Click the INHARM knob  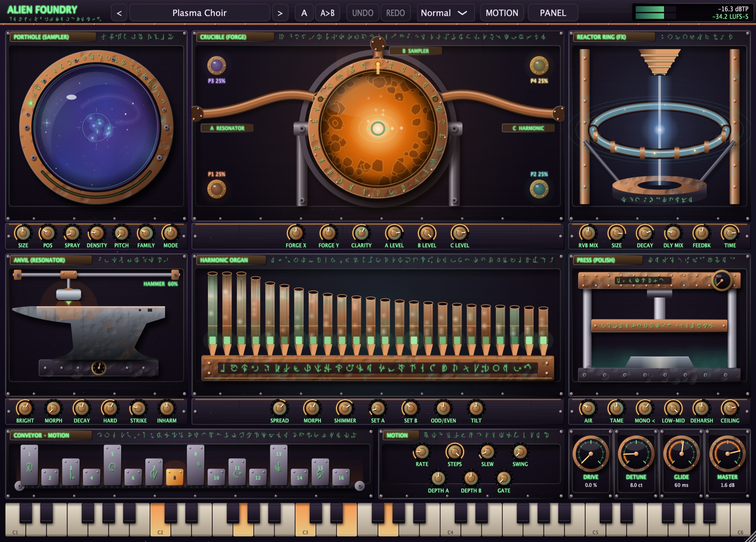[167, 408]
